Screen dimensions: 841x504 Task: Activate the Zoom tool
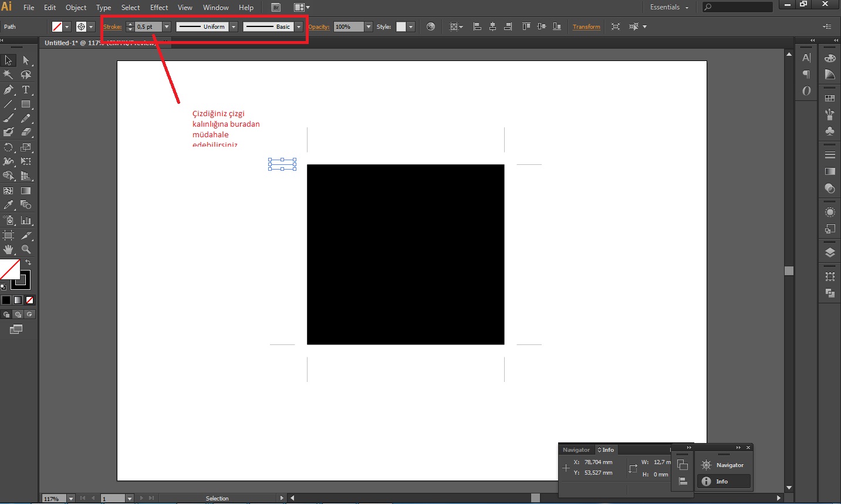click(x=26, y=249)
